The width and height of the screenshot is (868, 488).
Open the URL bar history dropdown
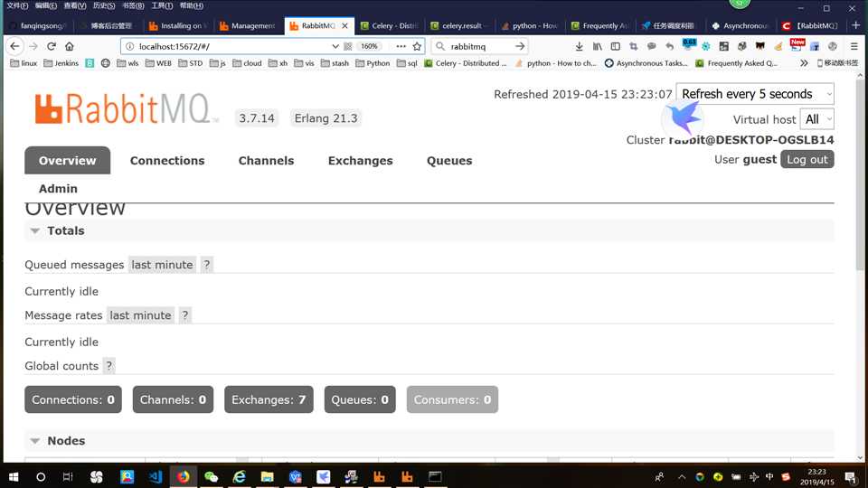[335, 46]
